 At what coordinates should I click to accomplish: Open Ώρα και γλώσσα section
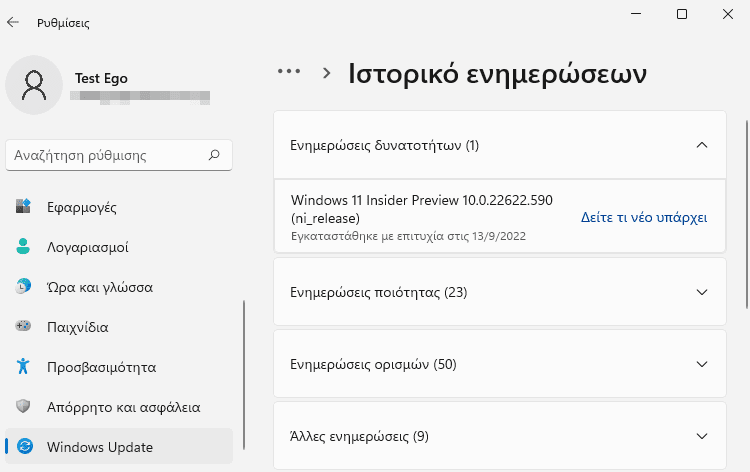pyautogui.click(x=119, y=287)
